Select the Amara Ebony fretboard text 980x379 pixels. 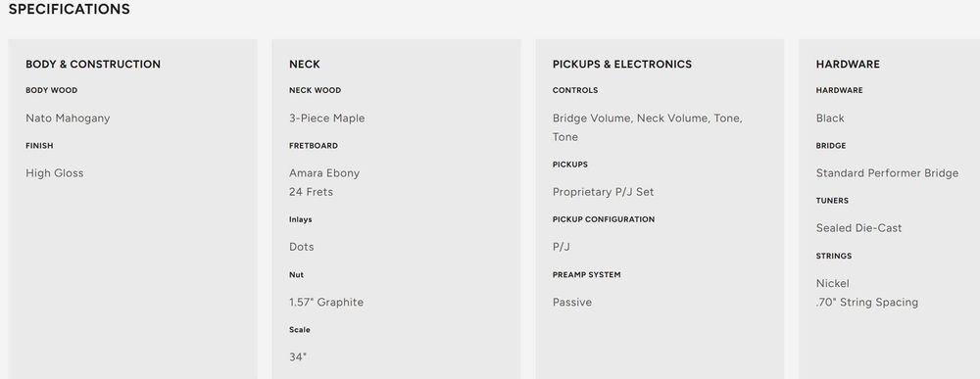[x=324, y=173]
